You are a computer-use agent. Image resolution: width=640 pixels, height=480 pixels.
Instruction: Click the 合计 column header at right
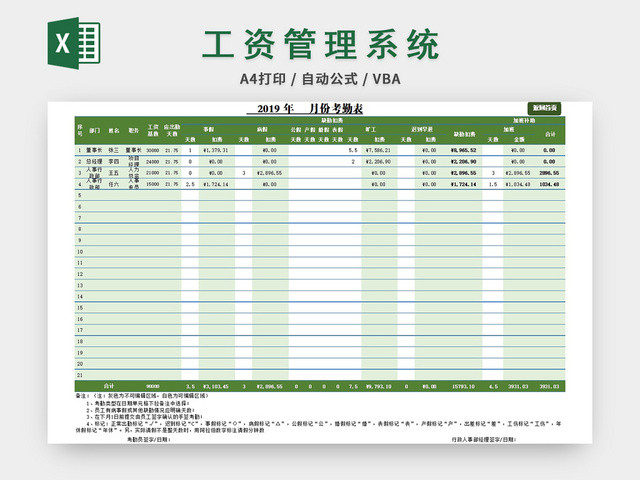point(550,134)
